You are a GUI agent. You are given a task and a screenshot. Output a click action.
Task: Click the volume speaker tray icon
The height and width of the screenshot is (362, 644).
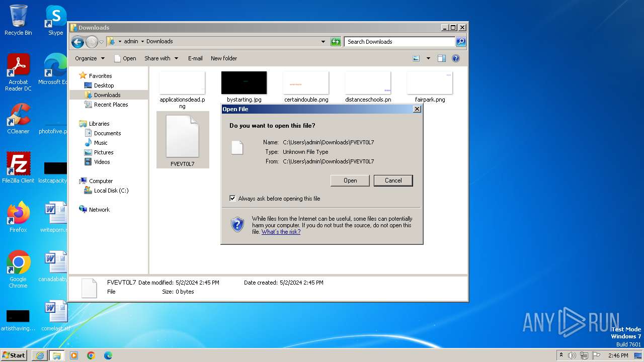coord(572,355)
